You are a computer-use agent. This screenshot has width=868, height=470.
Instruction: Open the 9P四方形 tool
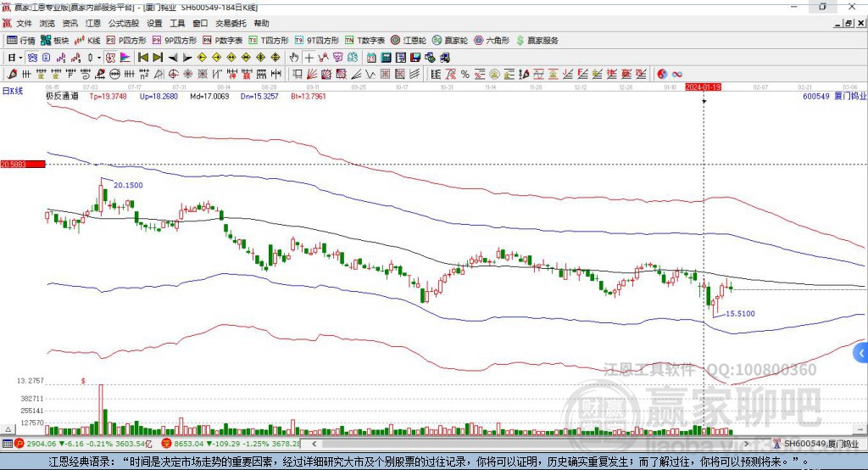click(x=175, y=41)
